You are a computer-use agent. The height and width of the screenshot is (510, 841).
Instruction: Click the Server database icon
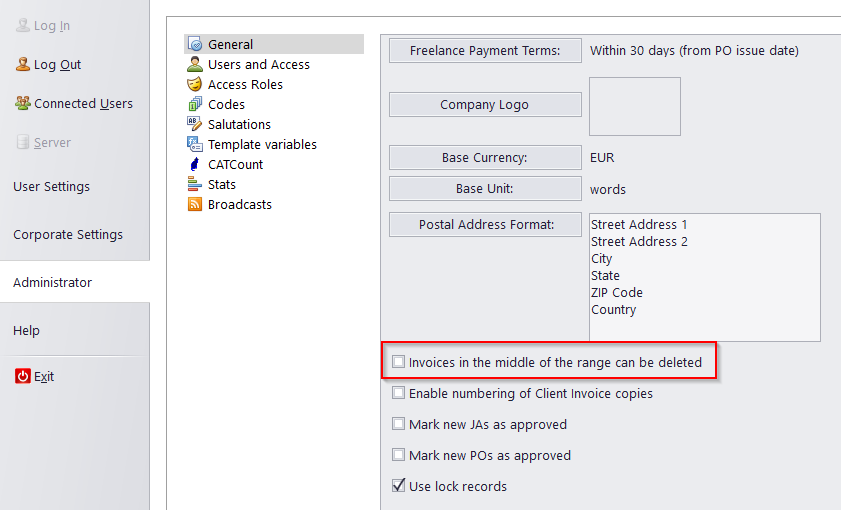click(23, 142)
